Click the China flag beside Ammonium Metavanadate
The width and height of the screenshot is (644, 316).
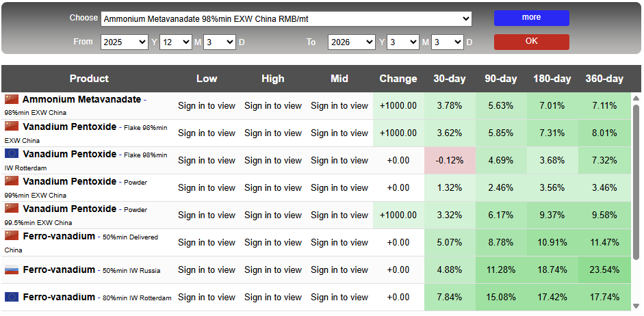[12, 99]
